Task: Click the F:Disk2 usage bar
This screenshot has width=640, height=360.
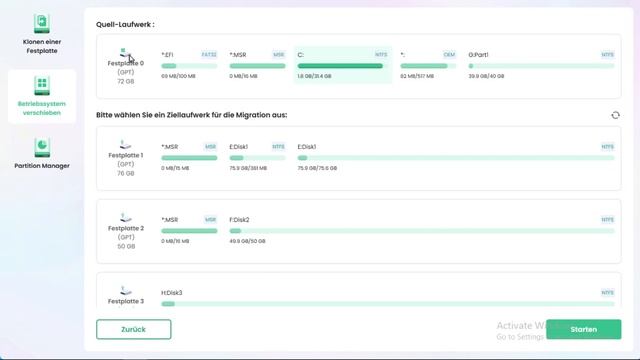Action: [x=422, y=231]
